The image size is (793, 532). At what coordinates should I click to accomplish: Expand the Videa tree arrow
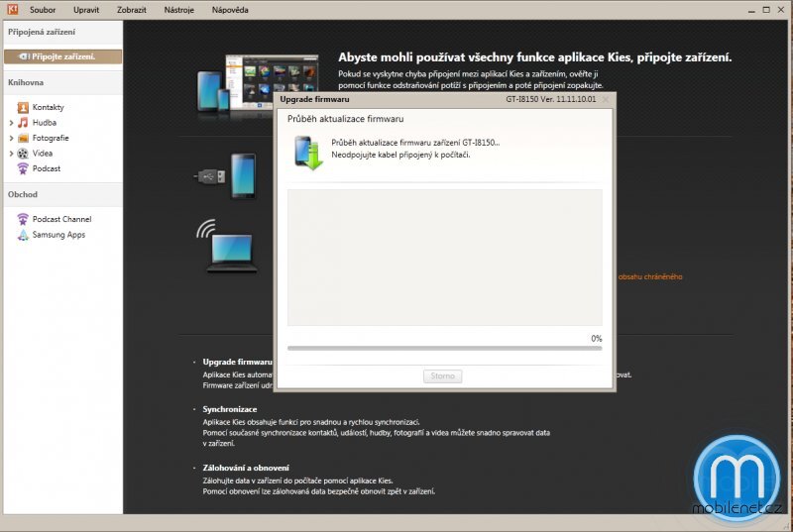coord(11,154)
